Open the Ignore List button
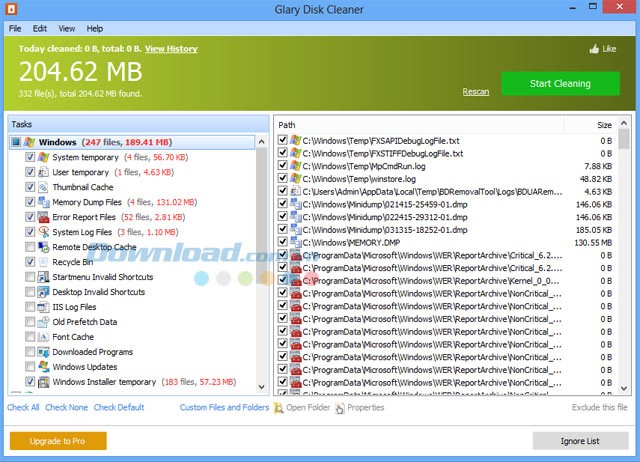This screenshot has height=462, width=640. [580, 441]
